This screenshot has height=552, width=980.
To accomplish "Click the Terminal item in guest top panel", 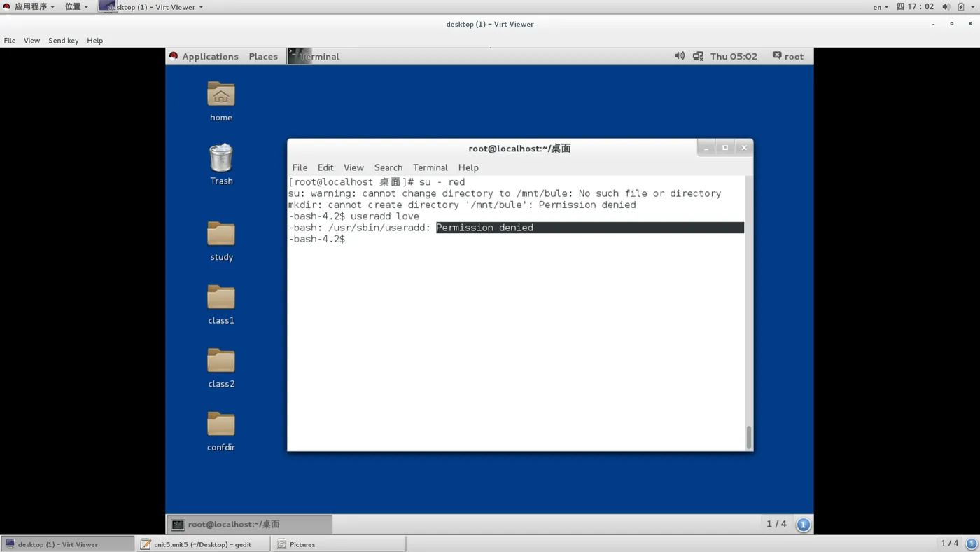I will tap(314, 56).
